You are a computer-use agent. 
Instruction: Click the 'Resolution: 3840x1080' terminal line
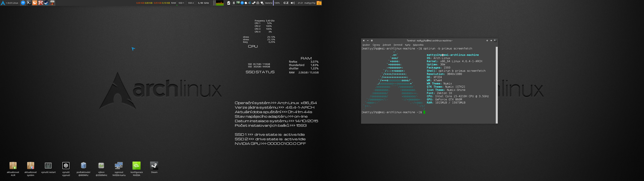(444, 74)
